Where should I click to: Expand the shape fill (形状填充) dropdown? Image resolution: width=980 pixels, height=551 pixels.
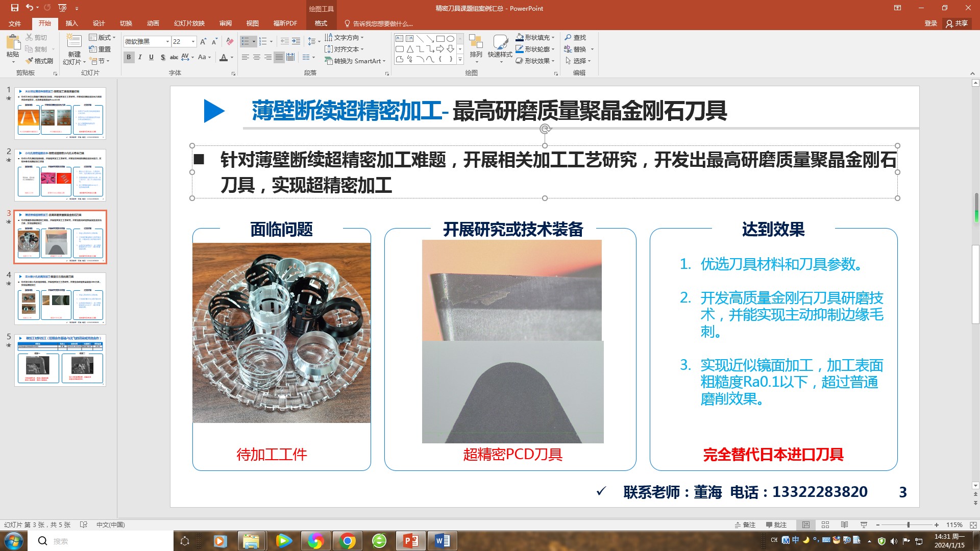553,37
